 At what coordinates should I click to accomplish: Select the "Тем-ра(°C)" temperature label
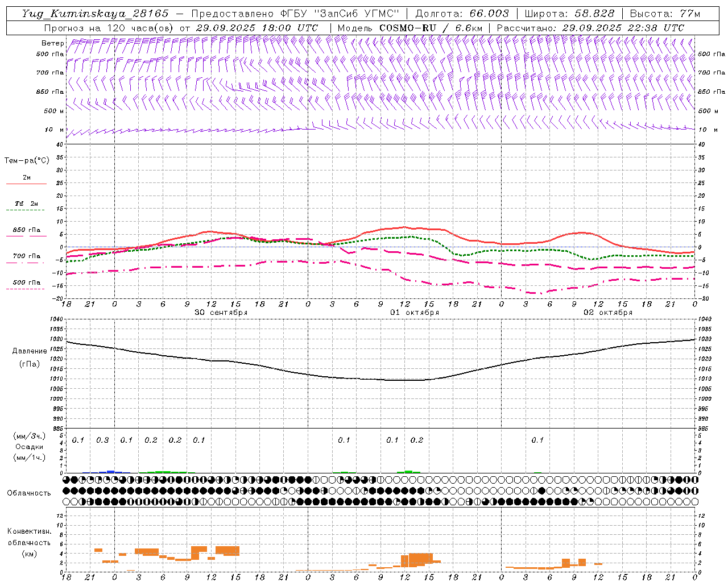click(x=27, y=161)
